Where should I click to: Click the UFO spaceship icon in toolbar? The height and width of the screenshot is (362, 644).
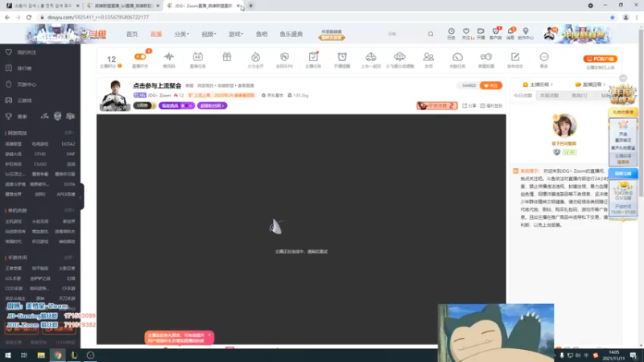pyautogui.click(x=399, y=56)
